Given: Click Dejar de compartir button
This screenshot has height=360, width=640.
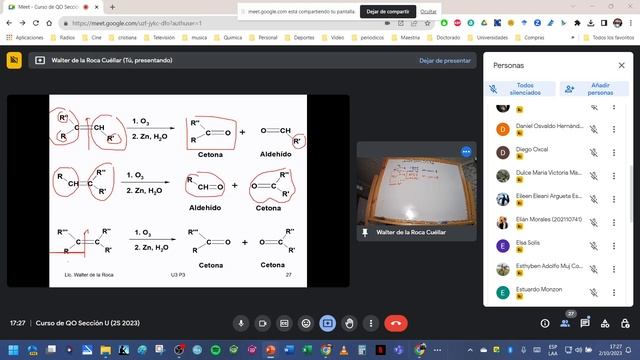Looking at the screenshot, I should pyautogui.click(x=388, y=11).
